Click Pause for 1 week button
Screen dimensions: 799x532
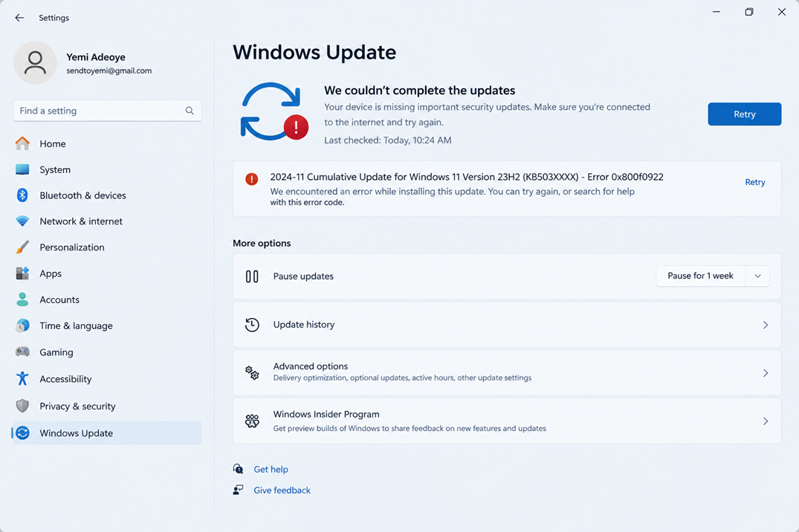[x=701, y=276]
